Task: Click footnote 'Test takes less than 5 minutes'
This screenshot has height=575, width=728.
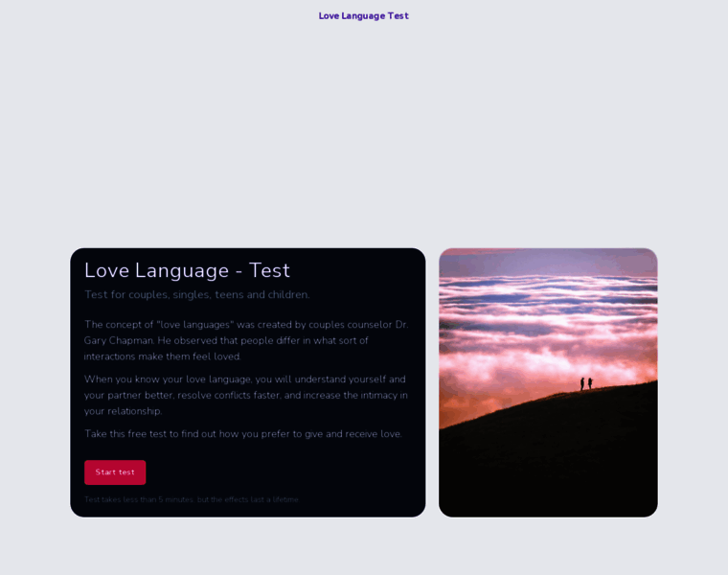Action: (192, 499)
